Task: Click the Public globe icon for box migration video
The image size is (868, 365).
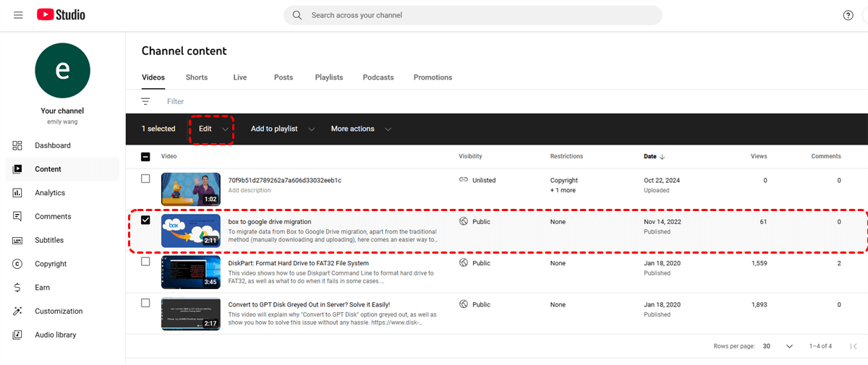Action: [x=464, y=221]
